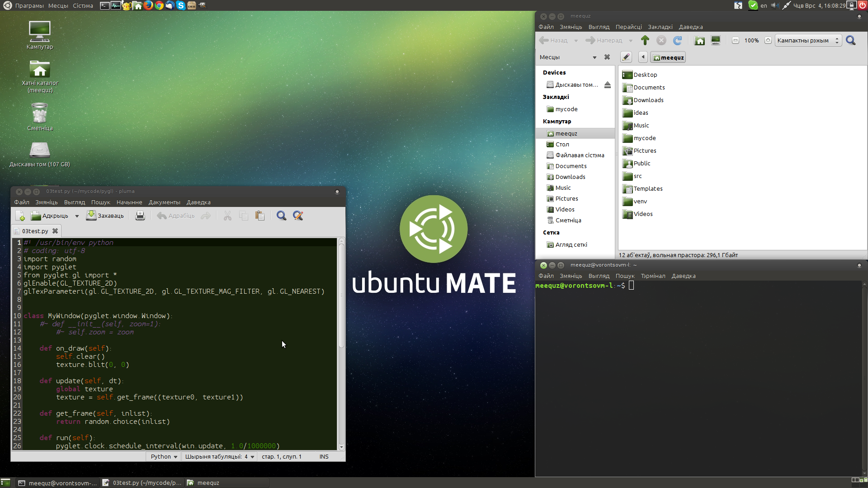Open the Месцы side pane selector dropdown
The width and height of the screenshot is (868, 488).
(x=568, y=57)
